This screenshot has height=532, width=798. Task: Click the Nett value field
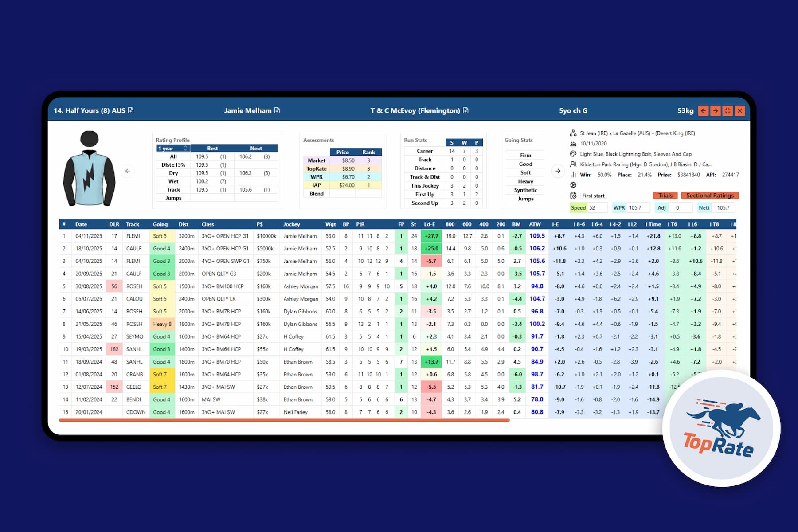(723, 207)
